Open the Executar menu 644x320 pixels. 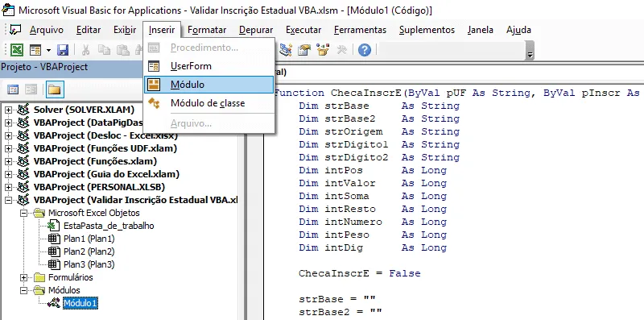303,30
